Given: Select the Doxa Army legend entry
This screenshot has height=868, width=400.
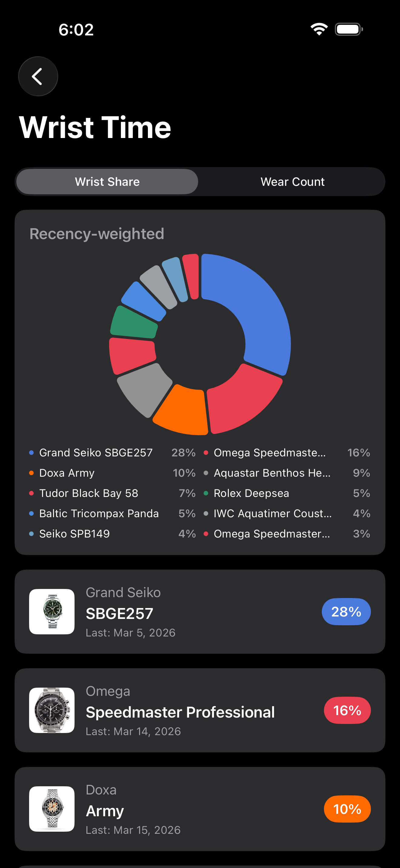Looking at the screenshot, I should (x=67, y=473).
